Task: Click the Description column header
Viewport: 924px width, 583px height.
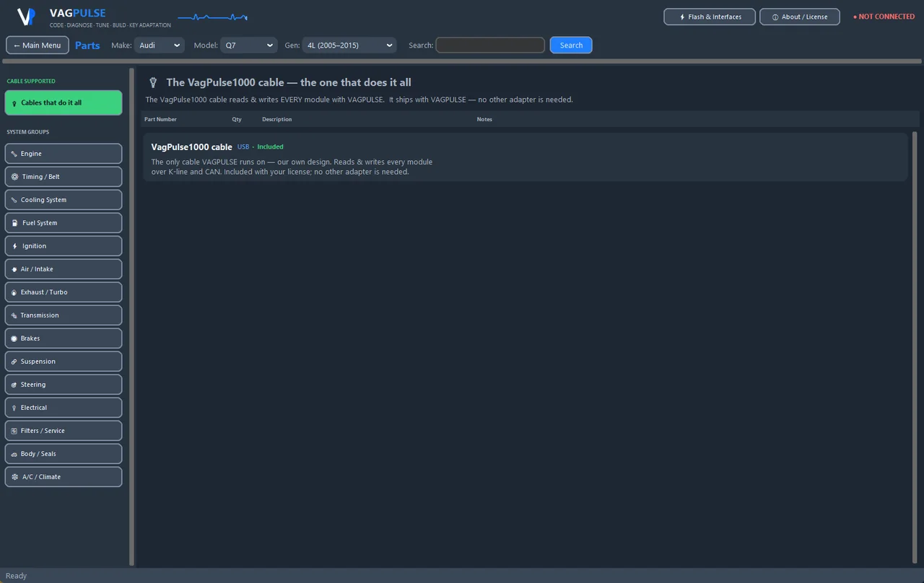Action: tap(277, 119)
